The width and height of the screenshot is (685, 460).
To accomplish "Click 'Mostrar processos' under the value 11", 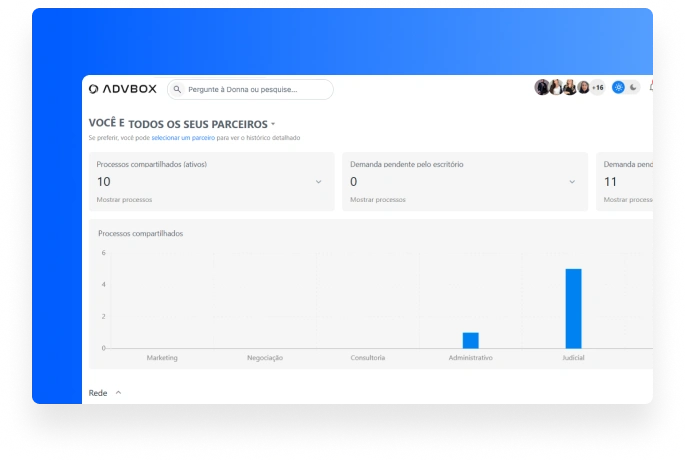I will tap(628, 200).
